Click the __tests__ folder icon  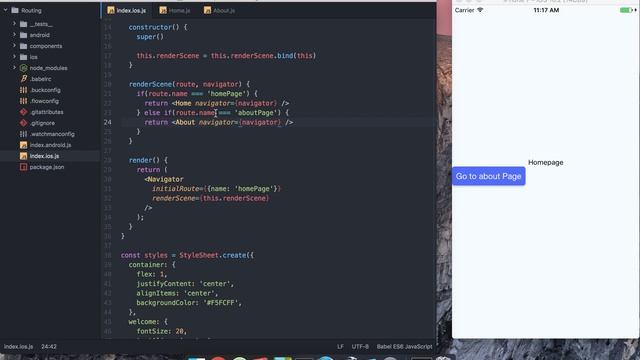coord(24,24)
